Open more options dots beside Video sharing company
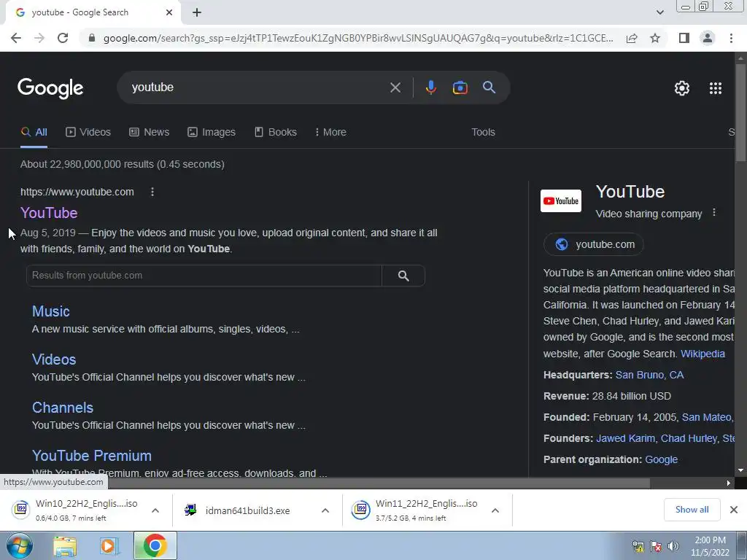This screenshot has height=560, width=747. pyautogui.click(x=713, y=213)
